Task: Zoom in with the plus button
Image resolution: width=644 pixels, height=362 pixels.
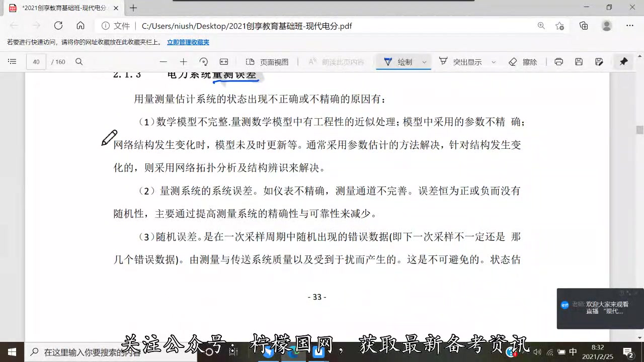Action: coord(183,62)
